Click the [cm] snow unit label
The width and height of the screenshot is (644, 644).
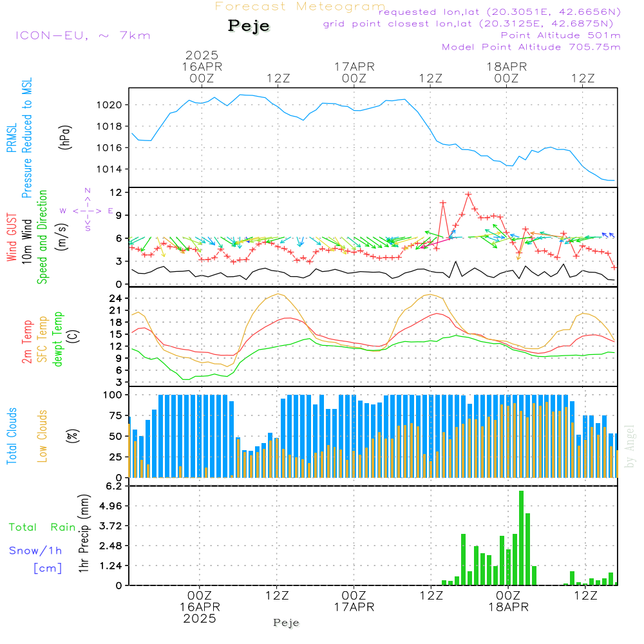(48, 569)
